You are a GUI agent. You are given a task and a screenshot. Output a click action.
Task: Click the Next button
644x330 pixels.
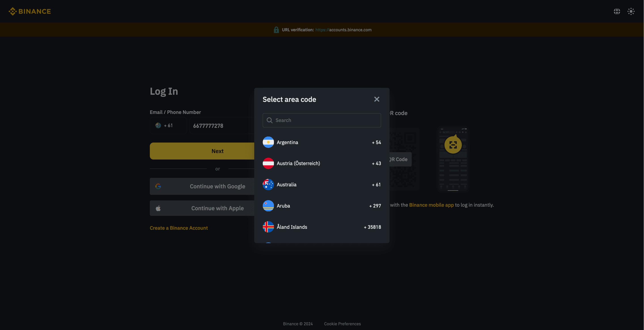[202, 151]
